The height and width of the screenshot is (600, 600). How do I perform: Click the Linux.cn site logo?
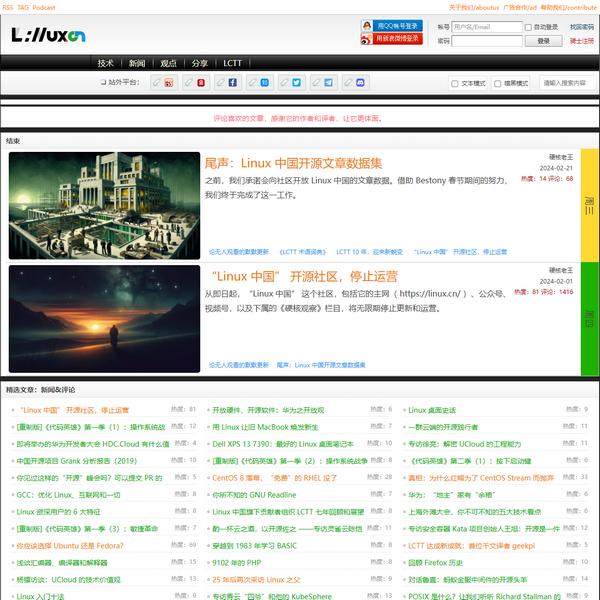click(48, 35)
